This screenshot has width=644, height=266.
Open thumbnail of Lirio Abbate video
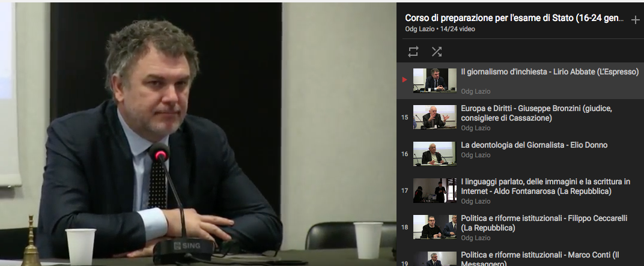pyautogui.click(x=434, y=80)
